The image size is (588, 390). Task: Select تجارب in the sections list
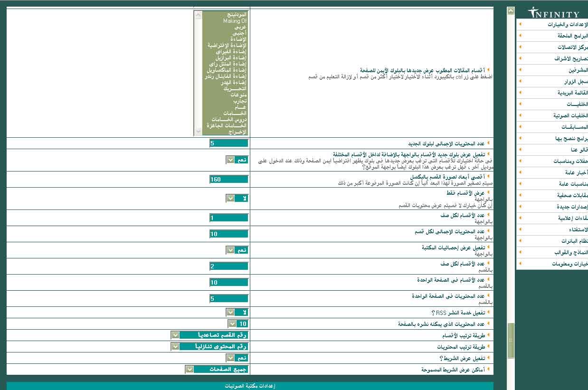225,101
